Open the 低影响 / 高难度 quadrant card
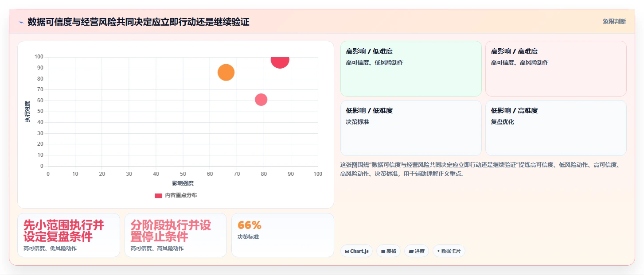This screenshot has width=644, height=275. [556, 128]
